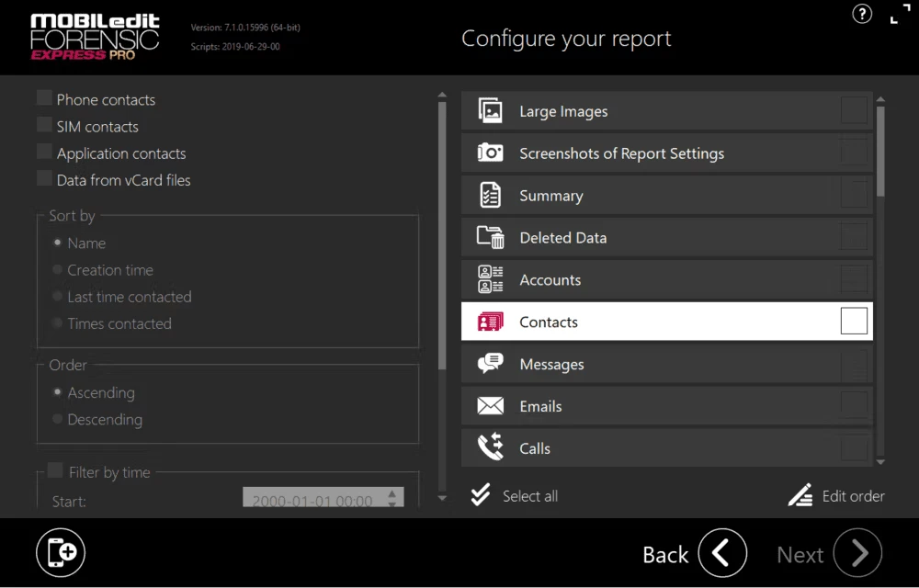919x588 pixels.
Task: Tick the SIM contacts checkbox
Action: pos(44,125)
